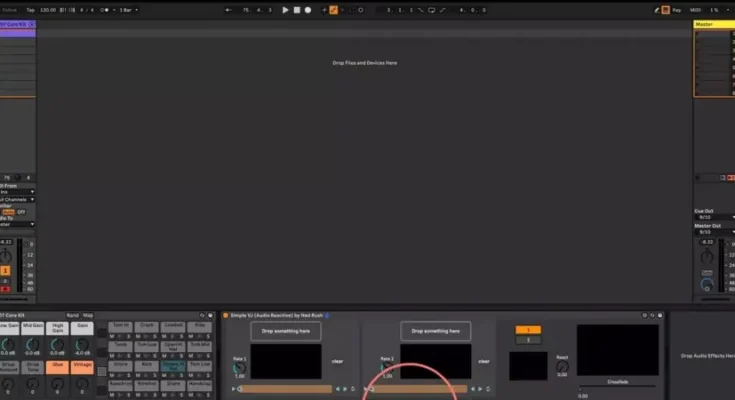This screenshot has height=400, width=735.
Task: Click the Simple VJ device activator icon
Action: pos(226,315)
